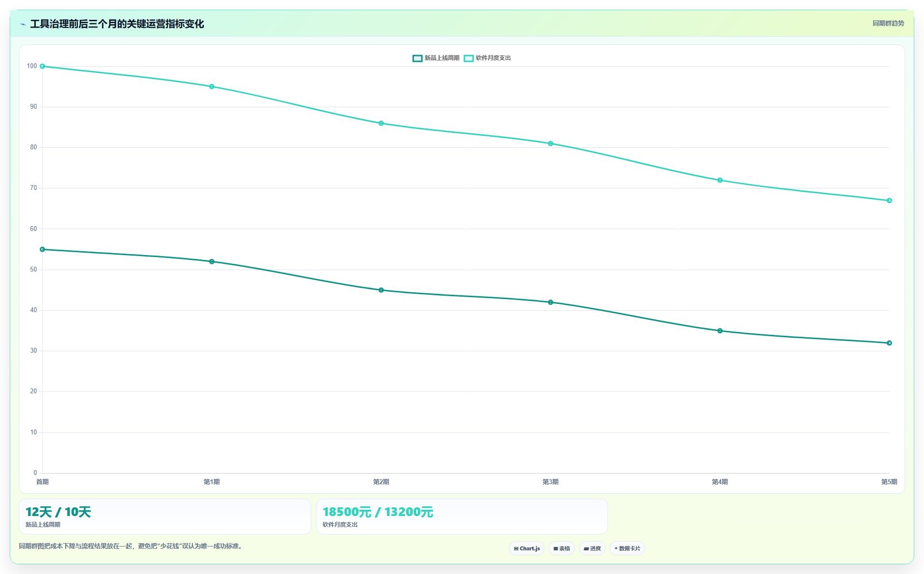
Task: Select the 进度 tag chip
Action: [592, 548]
